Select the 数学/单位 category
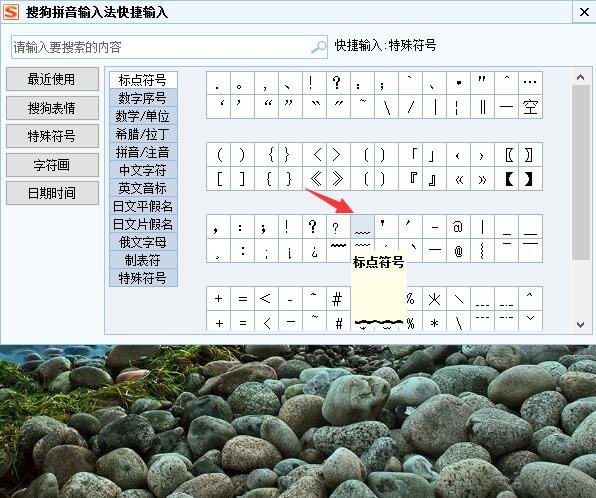Viewport: 596px width, 498px height. tap(143, 116)
